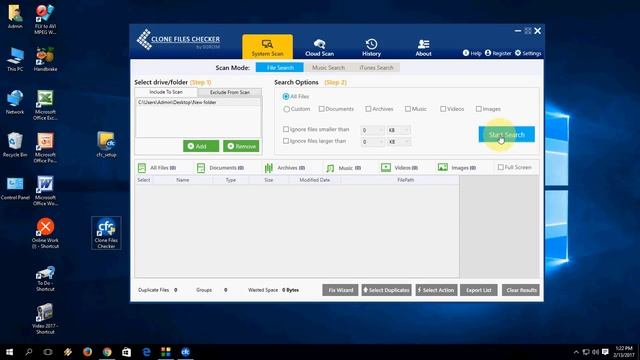Sort results by Size column
The height and width of the screenshot is (360, 640).
point(269,180)
